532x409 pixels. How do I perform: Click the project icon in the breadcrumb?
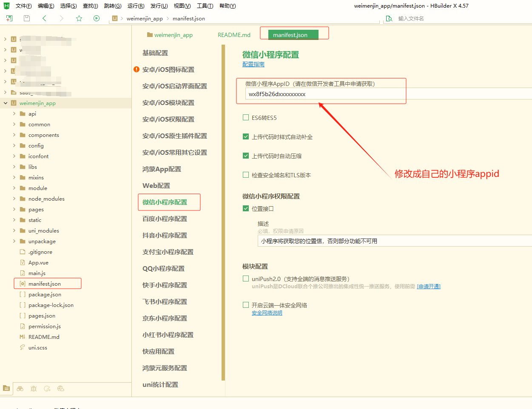coord(115,18)
